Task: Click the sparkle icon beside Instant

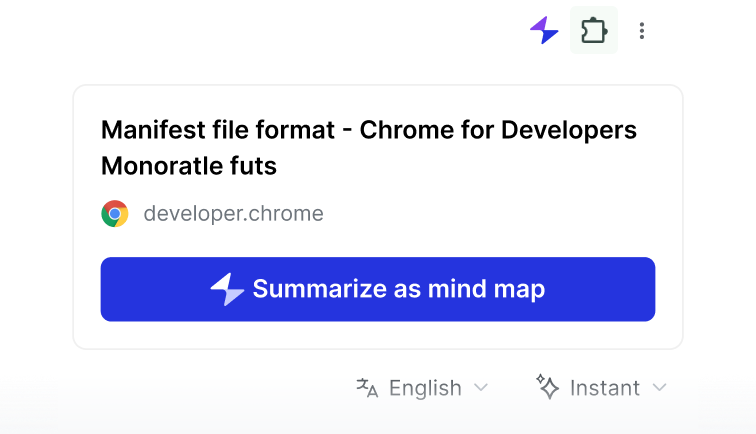Action: coord(547,387)
